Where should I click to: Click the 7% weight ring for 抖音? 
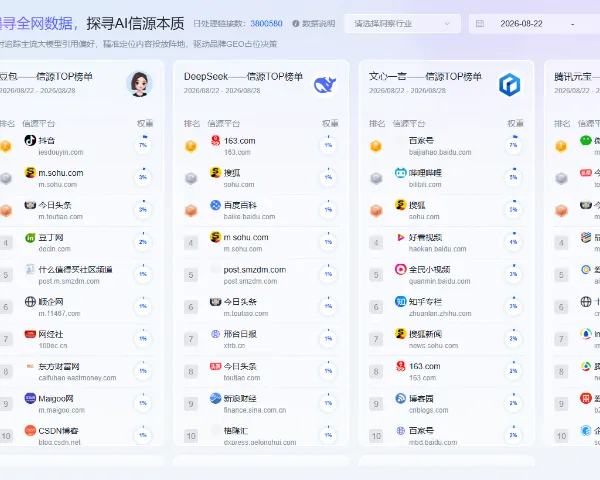point(143,145)
